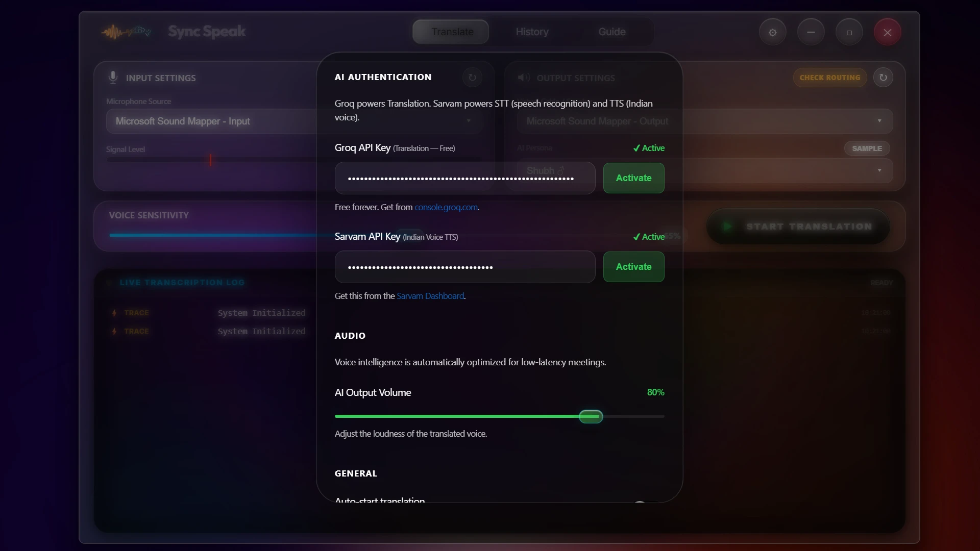Minimize the Sync Speak window
Viewport: 980px width, 551px height.
[x=811, y=32]
